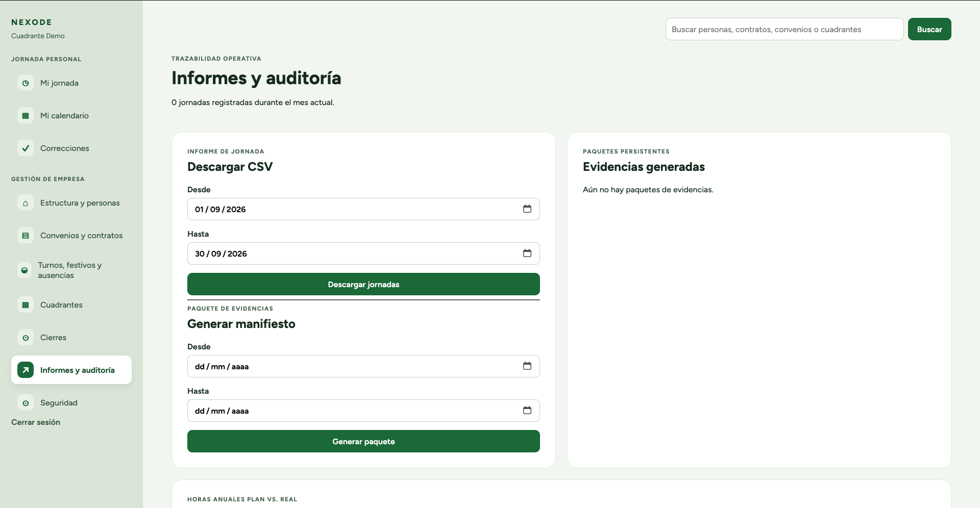Click the Informes y auditoría arrow icon

tap(26, 370)
